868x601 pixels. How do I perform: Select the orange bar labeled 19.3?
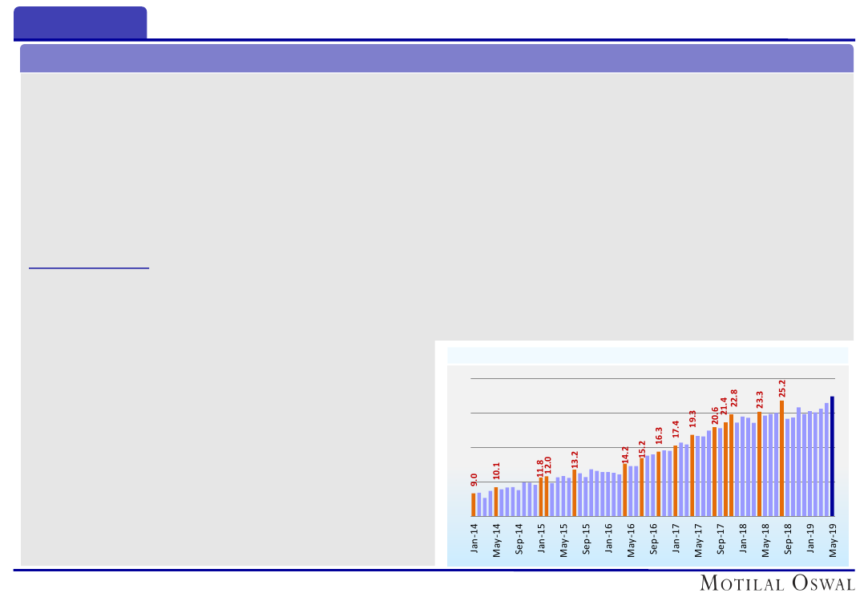692,475
